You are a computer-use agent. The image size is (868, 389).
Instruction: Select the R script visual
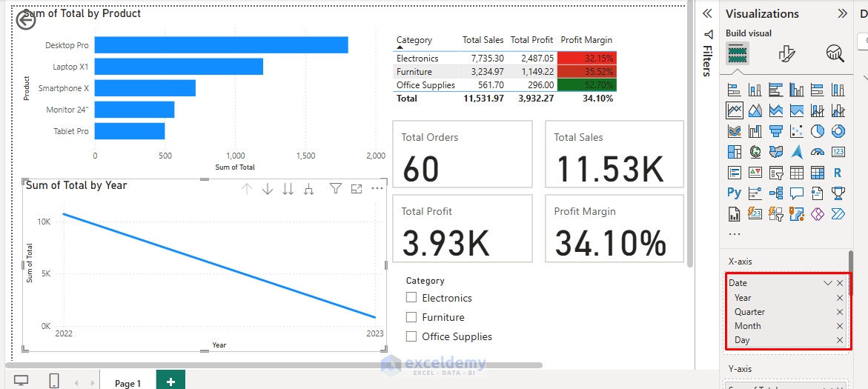point(838,173)
